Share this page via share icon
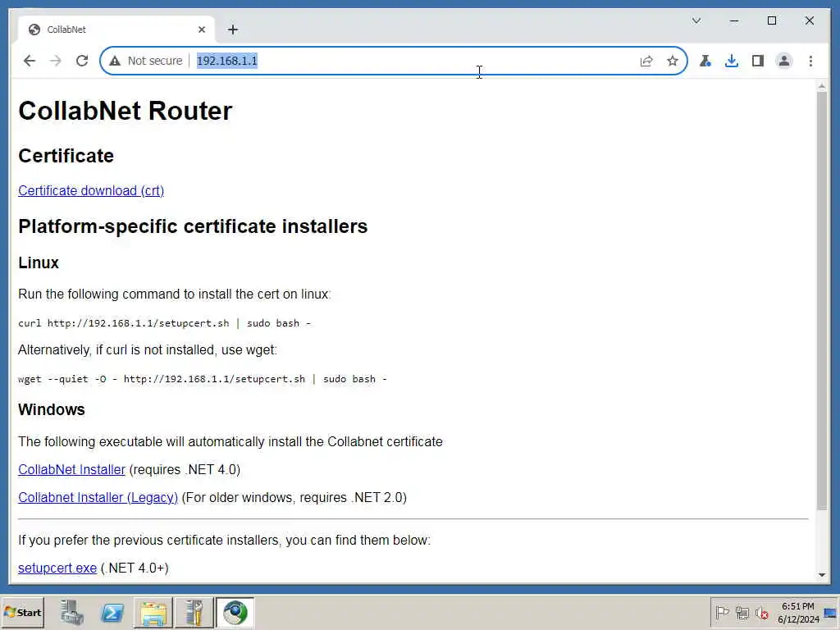Viewport: 840px width, 630px height. point(646,61)
